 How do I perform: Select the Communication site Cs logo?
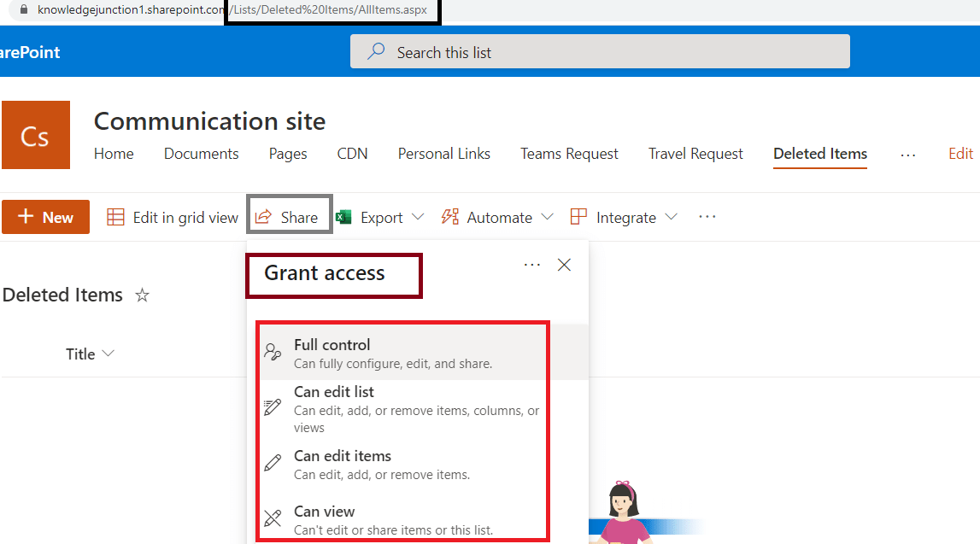[36, 135]
